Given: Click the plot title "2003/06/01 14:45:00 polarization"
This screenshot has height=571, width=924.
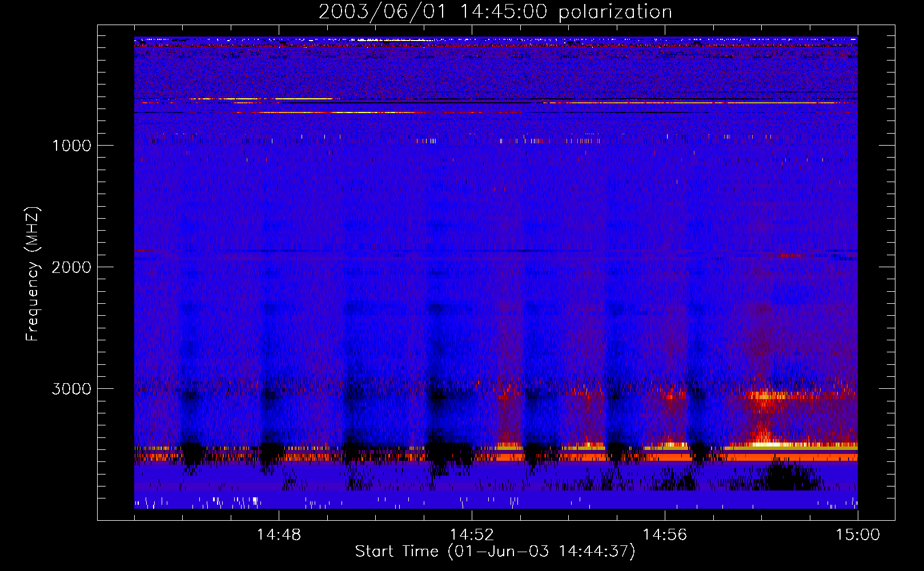Looking at the screenshot, I should [495, 11].
